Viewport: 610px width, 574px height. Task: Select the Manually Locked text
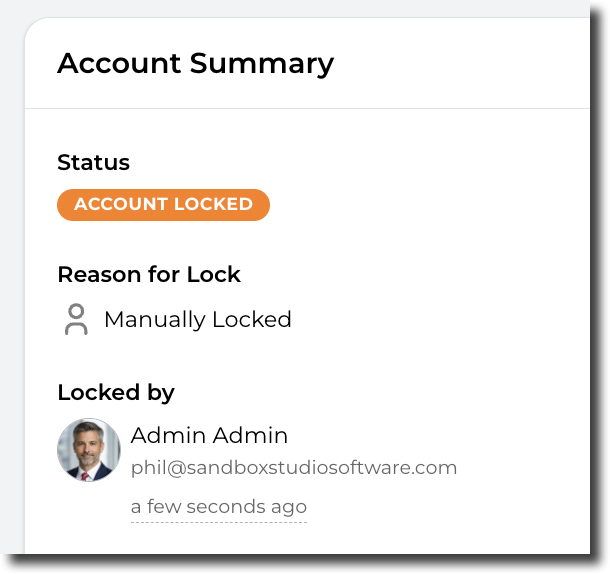pos(197,320)
